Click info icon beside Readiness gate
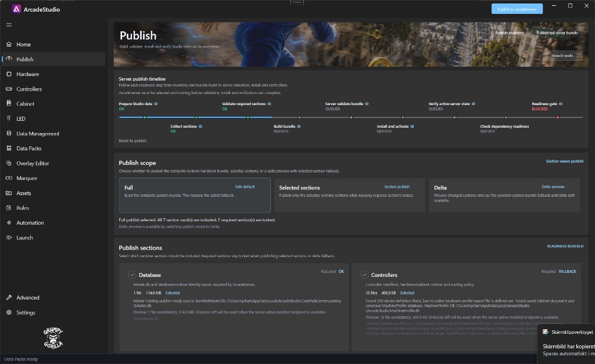This screenshot has width=595, height=364. click(x=561, y=104)
